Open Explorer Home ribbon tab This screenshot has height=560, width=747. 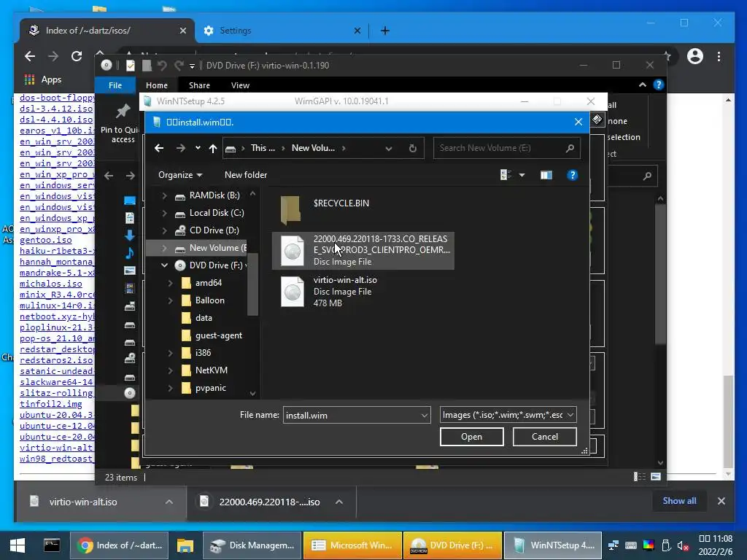[157, 85]
